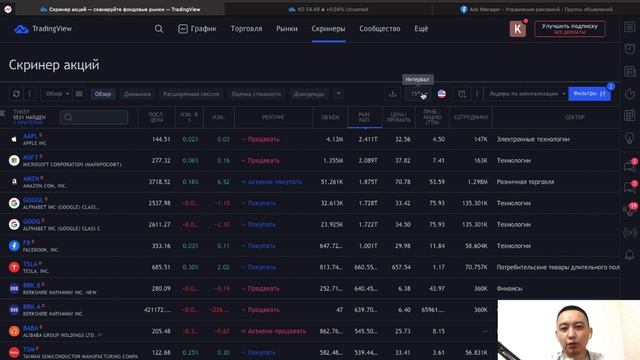Expand more column tabs arrow
Viewport: 640px width, 360px height.
(338, 94)
